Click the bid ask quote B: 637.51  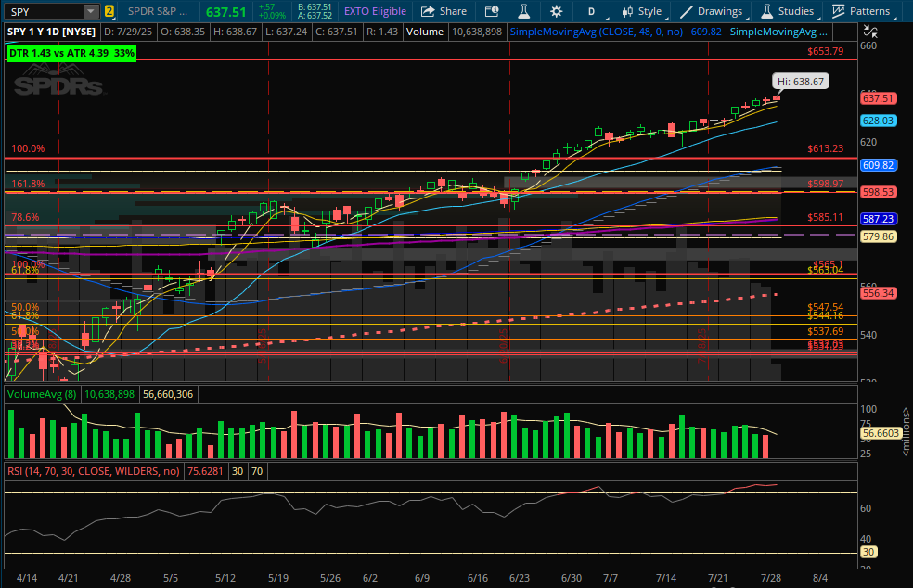[315, 7]
